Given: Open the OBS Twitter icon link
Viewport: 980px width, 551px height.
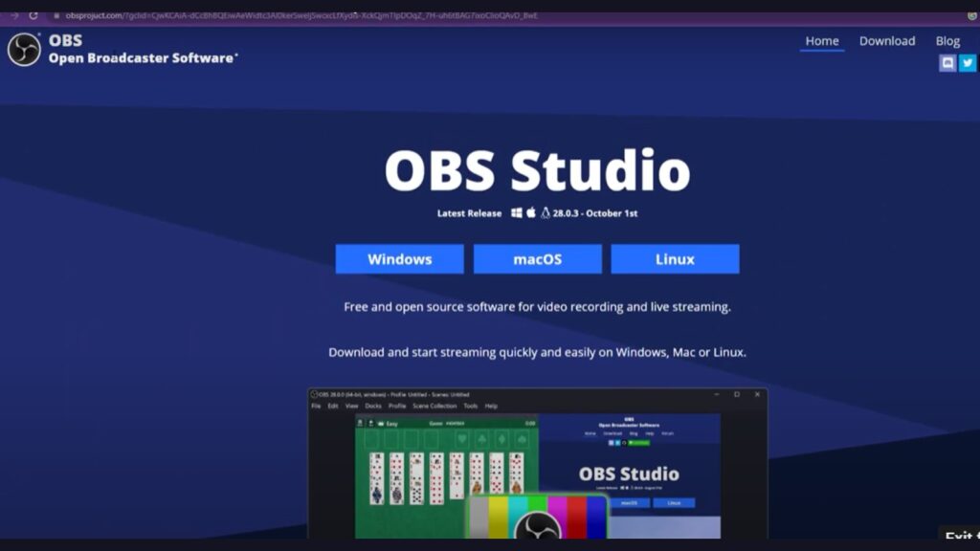Looking at the screenshot, I should pos(968,63).
